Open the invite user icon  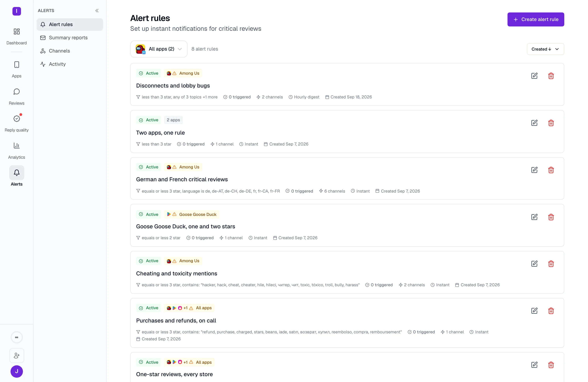17,355
